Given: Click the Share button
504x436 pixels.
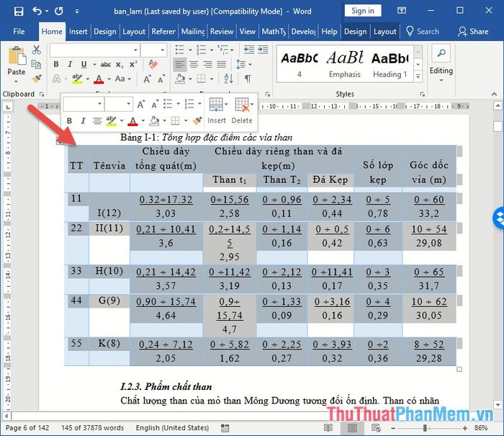Looking at the screenshot, I should click(x=474, y=32).
